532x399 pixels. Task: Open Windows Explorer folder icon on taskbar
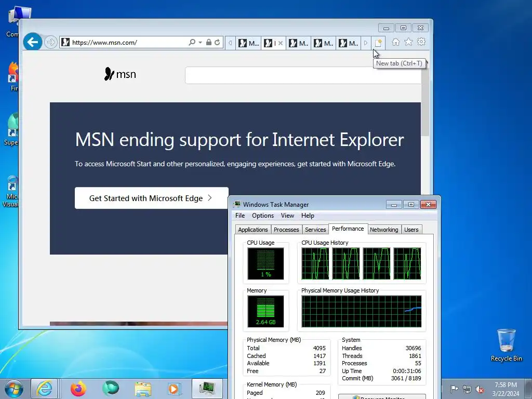[143, 389]
